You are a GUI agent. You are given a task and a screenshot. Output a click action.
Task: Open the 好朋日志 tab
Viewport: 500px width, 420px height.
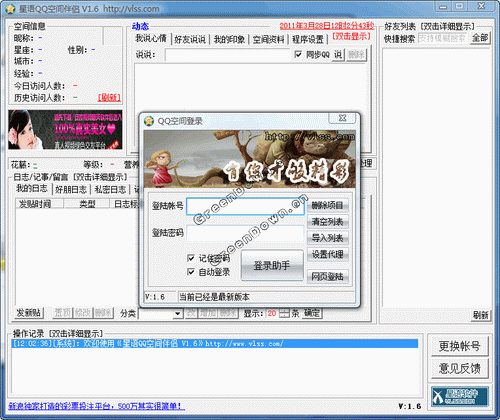tap(71, 189)
